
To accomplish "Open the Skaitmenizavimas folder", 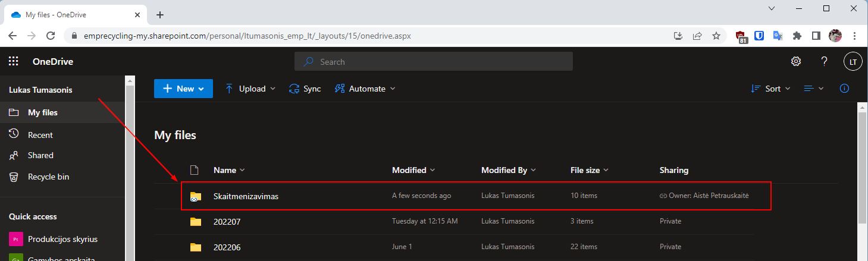I will (x=246, y=196).
